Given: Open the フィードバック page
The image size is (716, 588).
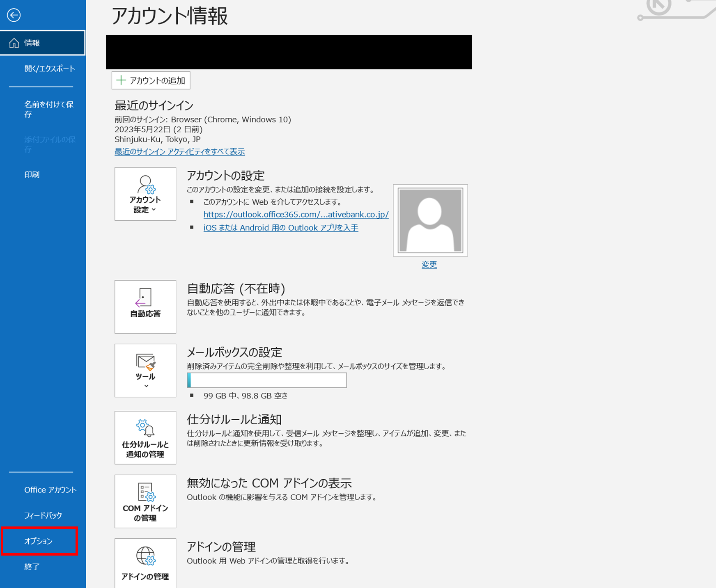Looking at the screenshot, I should tap(43, 515).
